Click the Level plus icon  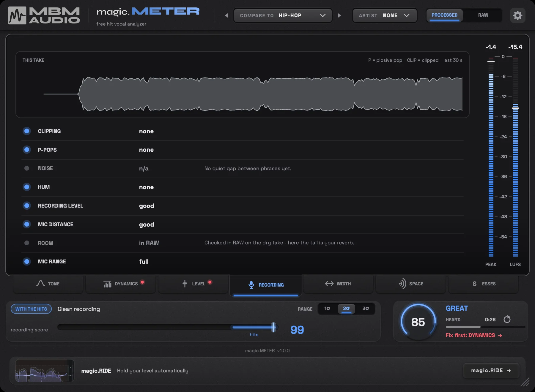(185, 284)
